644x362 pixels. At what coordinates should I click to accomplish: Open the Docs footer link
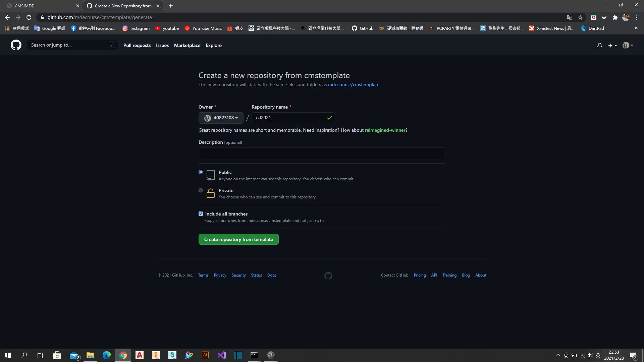tap(272, 275)
